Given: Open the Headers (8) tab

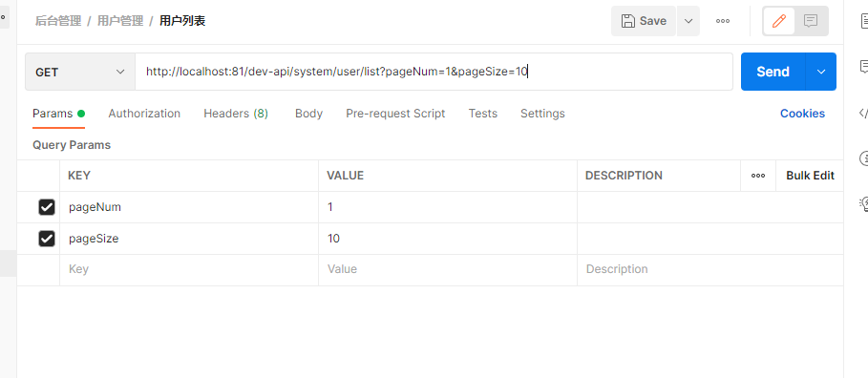Looking at the screenshot, I should (236, 114).
